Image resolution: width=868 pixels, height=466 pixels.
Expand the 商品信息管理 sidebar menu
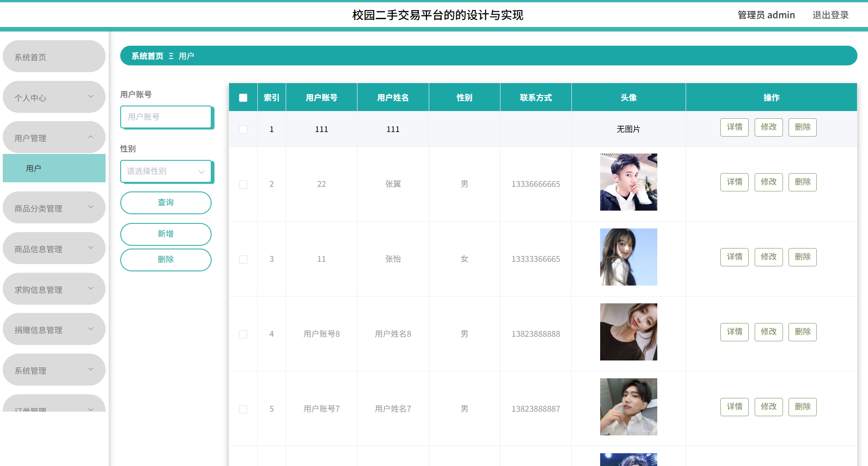(54, 249)
